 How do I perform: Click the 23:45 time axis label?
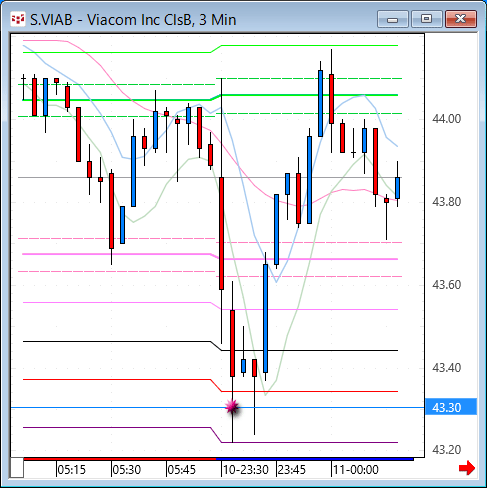click(292, 470)
